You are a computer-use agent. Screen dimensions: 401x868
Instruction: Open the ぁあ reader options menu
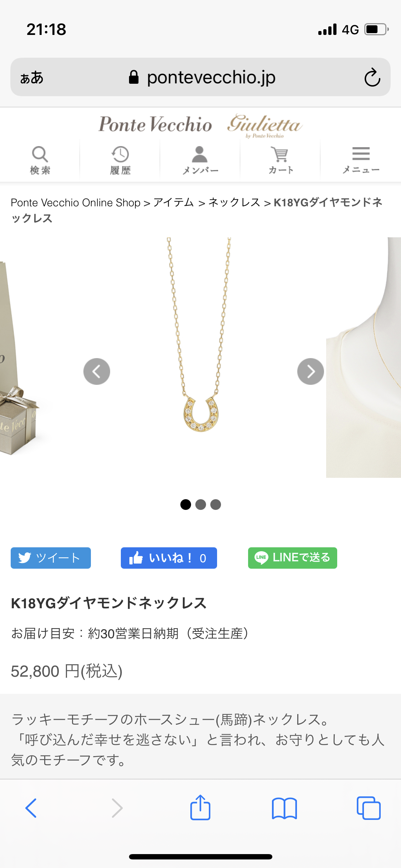[32, 78]
